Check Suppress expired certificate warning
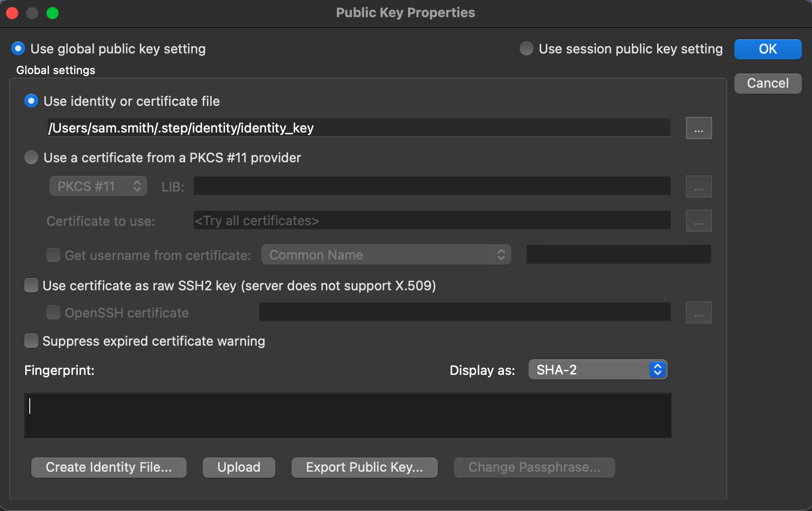 point(31,341)
